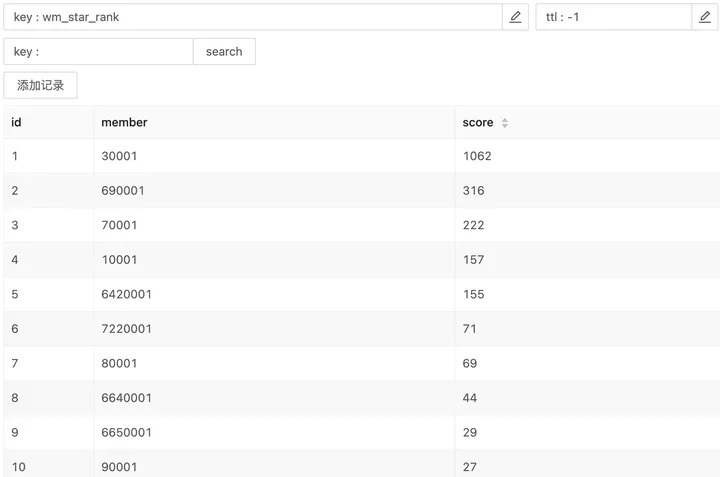Viewport: 720px width, 477px height.
Task: Click score value 155
Action: tap(473, 294)
